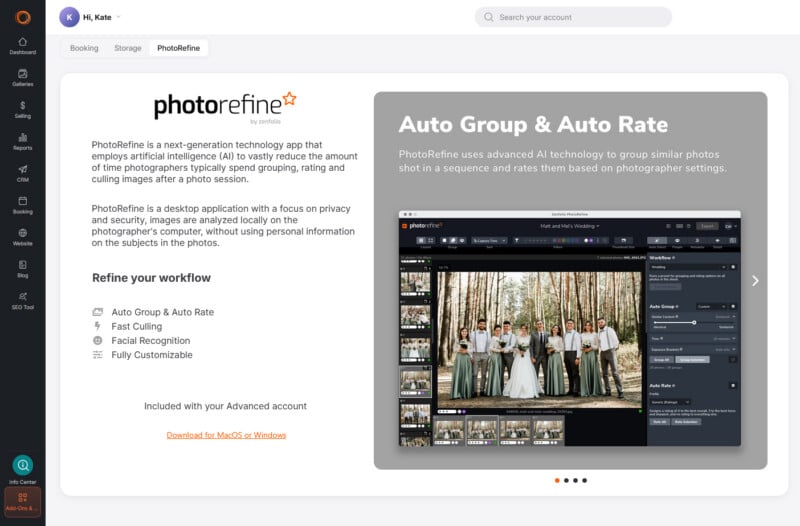Click the Zenfolio logo at top of sidebar
800x526 pixels.
[23, 17]
